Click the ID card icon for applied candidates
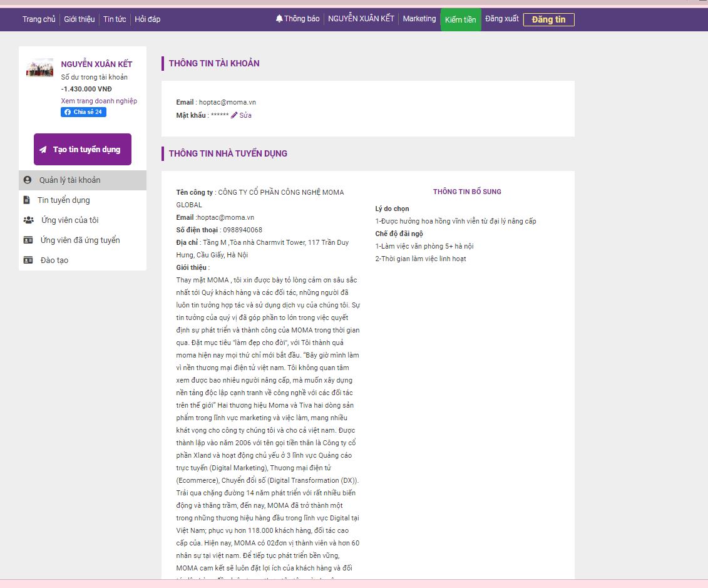Screen dimensions: 708x588 tap(28, 240)
